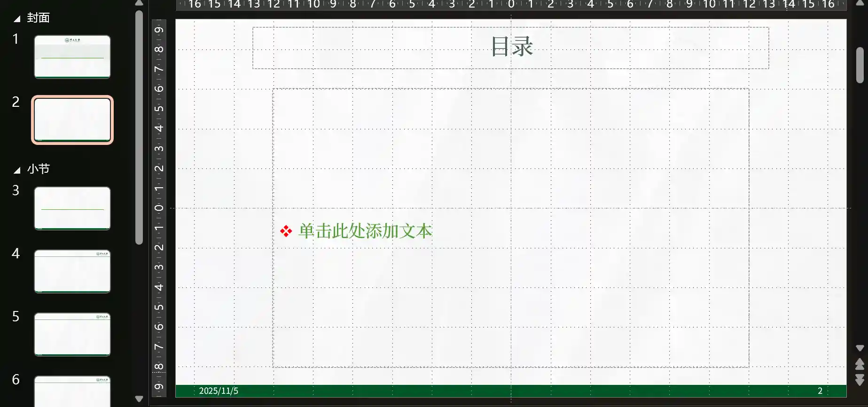Screen dimensions: 868x407
Task: Collapse the 小节 section triangle
Action: tap(17, 170)
